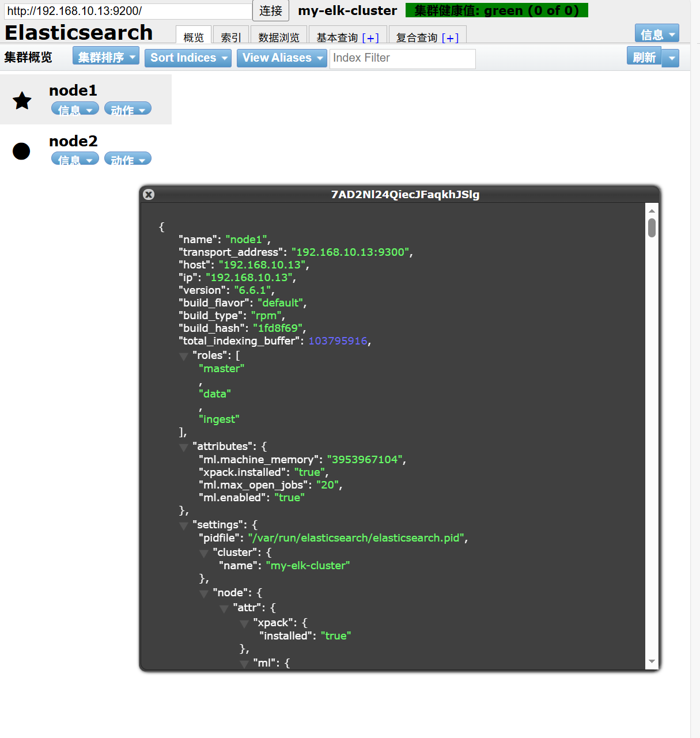Click the "ingest" role value
Viewport: 700px width, 738px height.
coord(219,419)
